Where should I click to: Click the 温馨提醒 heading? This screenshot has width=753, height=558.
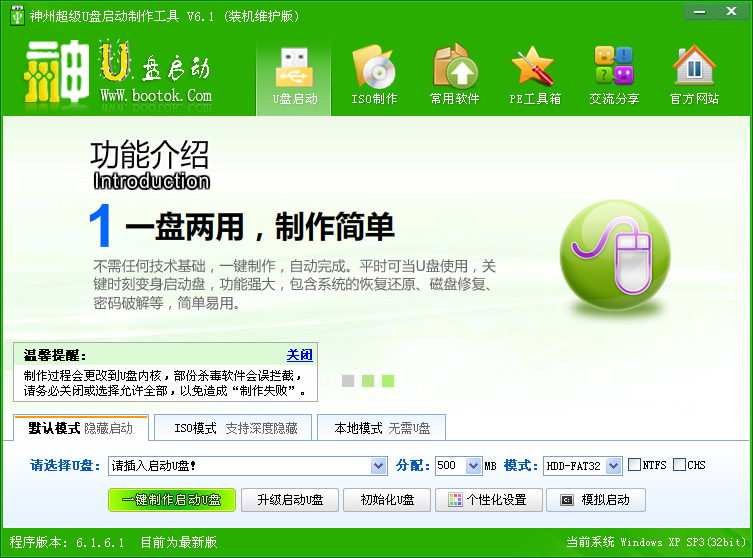point(55,355)
